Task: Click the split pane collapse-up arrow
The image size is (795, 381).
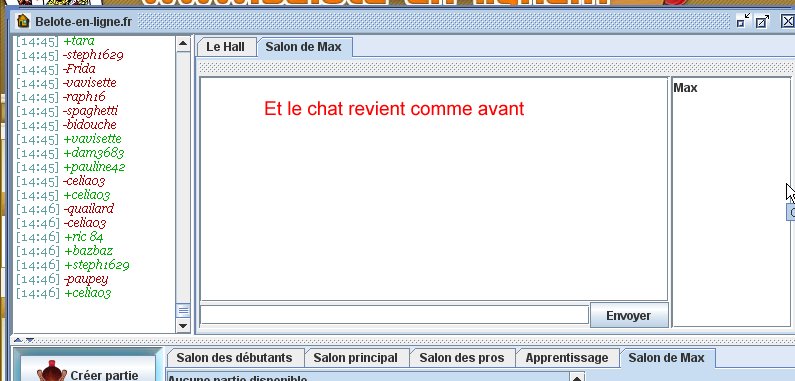Action: click(x=18, y=340)
